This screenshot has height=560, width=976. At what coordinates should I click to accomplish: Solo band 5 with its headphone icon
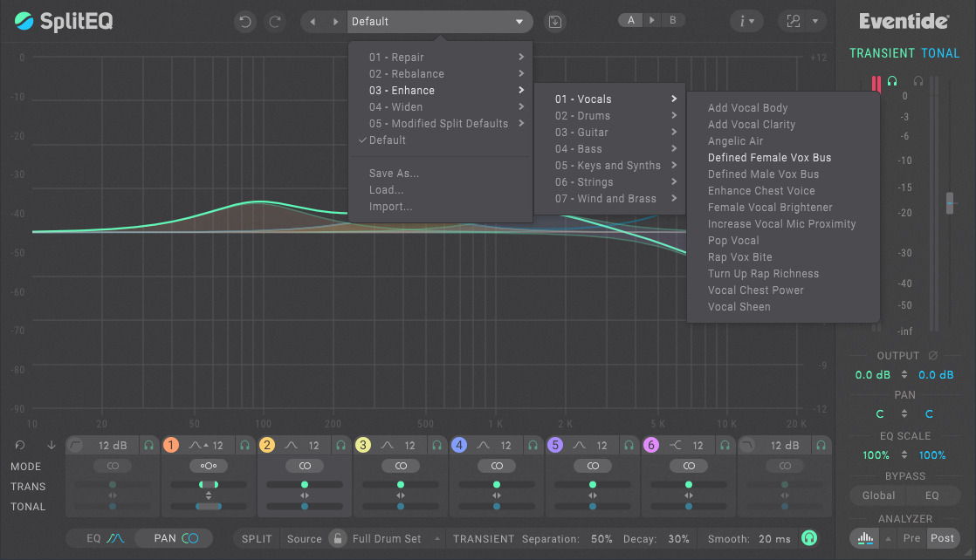pyautogui.click(x=629, y=446)
